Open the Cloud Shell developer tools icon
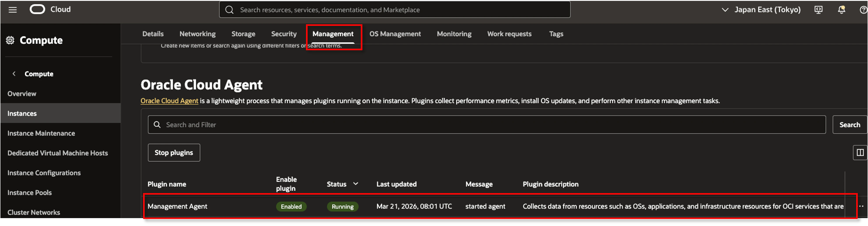Viewport: 868px width, 226px height. (818, 10)
